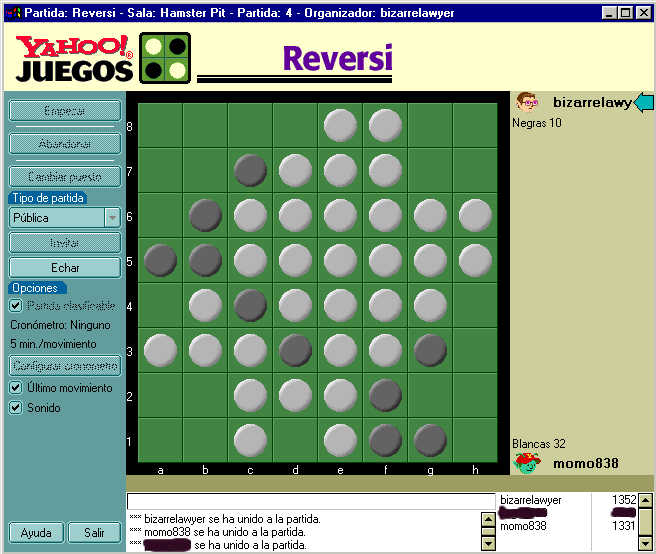Viewport: 656px width, 554px height.
Task: Select the black disc at c4
Action: (x=250, y=306)
